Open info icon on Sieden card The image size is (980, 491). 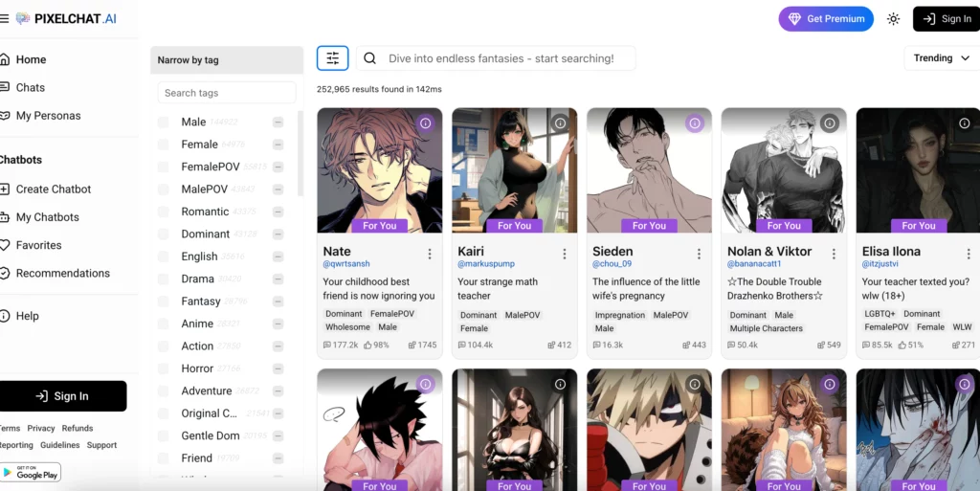[x=695, y=123]
